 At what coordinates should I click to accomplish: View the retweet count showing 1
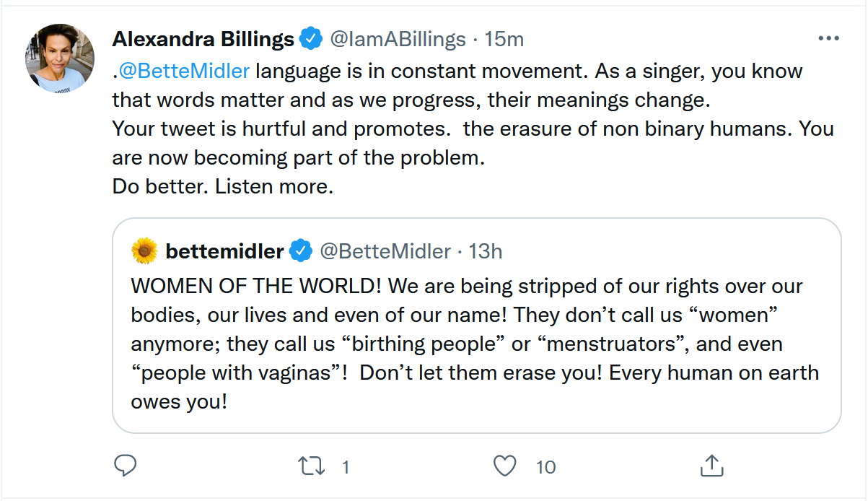click(x=346, y=468)
